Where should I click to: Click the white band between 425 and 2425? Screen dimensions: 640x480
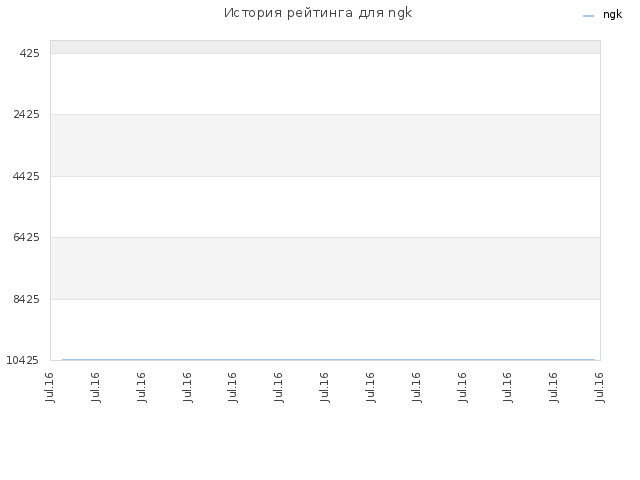[325, 84]
